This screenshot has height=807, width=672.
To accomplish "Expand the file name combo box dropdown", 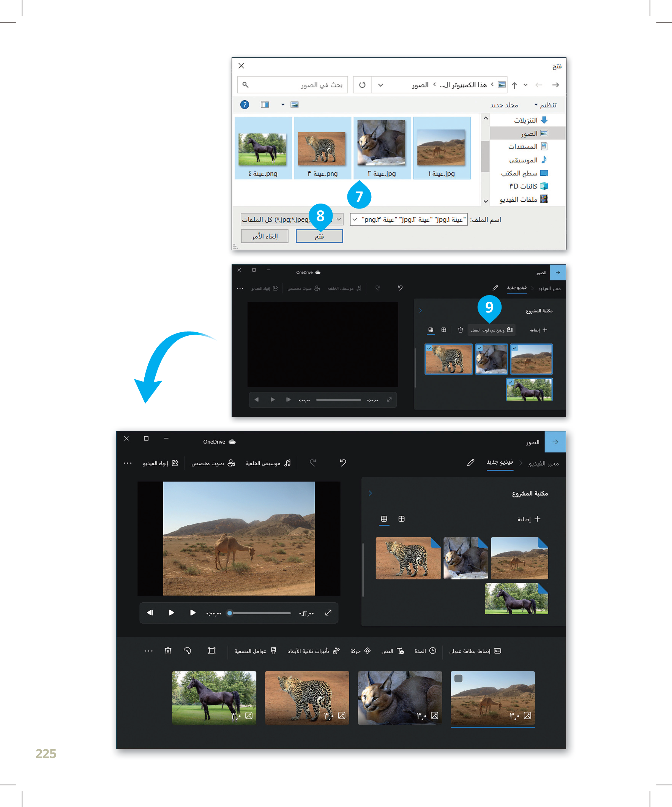I will pos(355,220).
